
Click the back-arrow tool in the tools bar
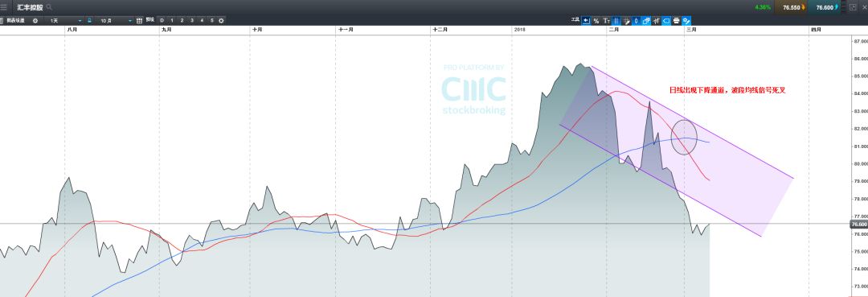[586, 20]
